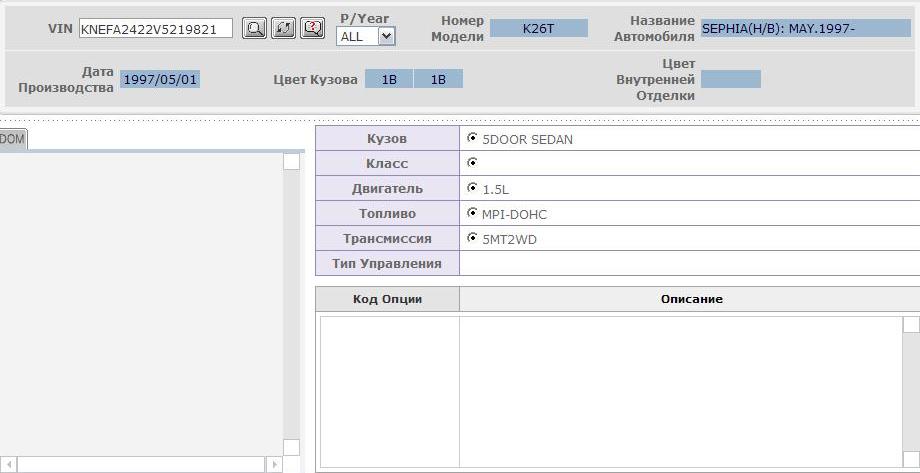Click the empty interior trim color field

730,79
